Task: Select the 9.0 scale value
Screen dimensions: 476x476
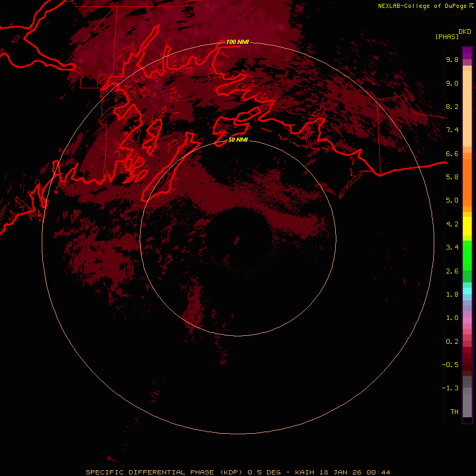Action: [x=452, y=83]
